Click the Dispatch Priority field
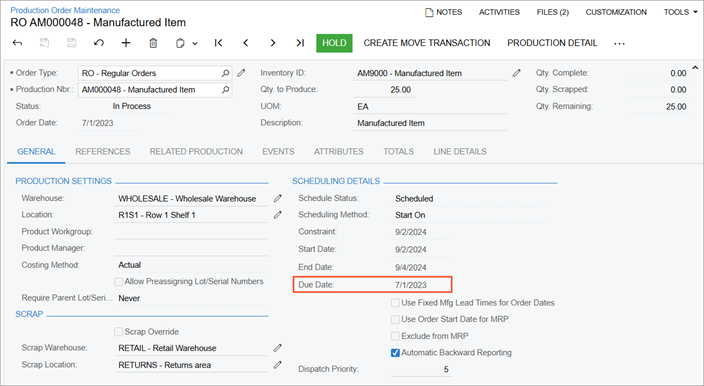The width and height of the screenshot is (704, 386). (x=421, y=369)
